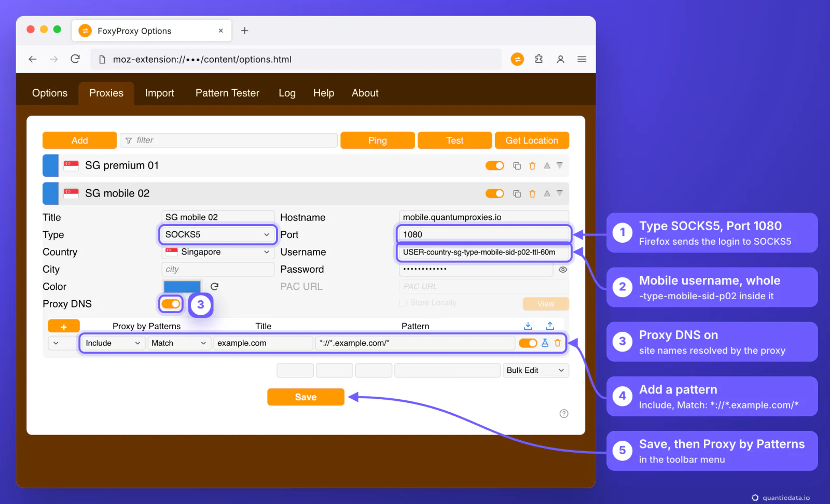The height and width of the screenshot is (504, 830).
Task: Export patterns with the upload icon
Action: [x=550, y=326]
